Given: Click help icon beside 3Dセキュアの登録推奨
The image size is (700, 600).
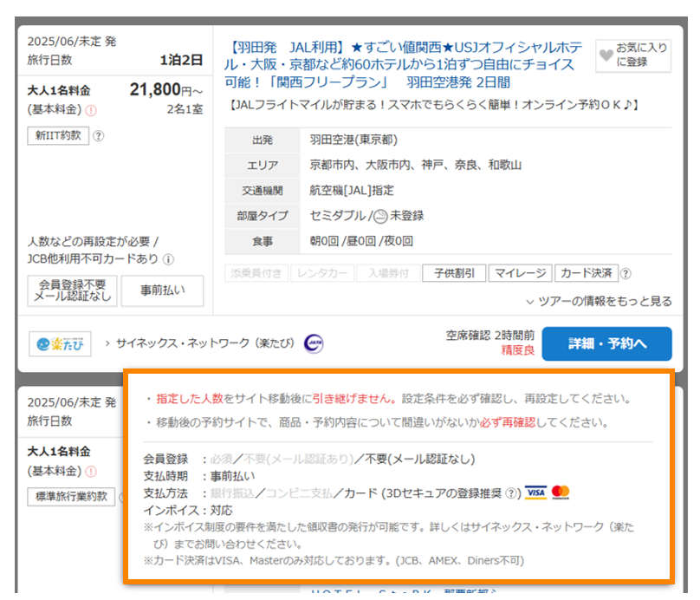Looking at the screenshot, I should 513,492.
